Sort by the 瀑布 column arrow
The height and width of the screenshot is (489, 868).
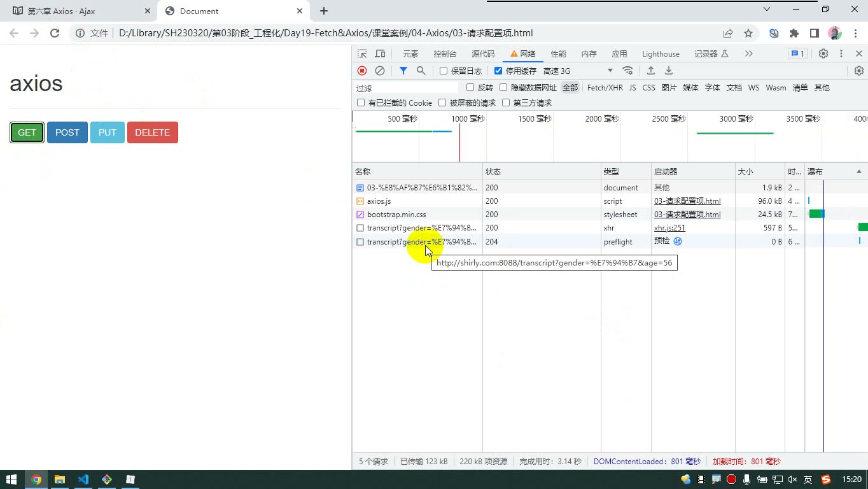(858, 171)
